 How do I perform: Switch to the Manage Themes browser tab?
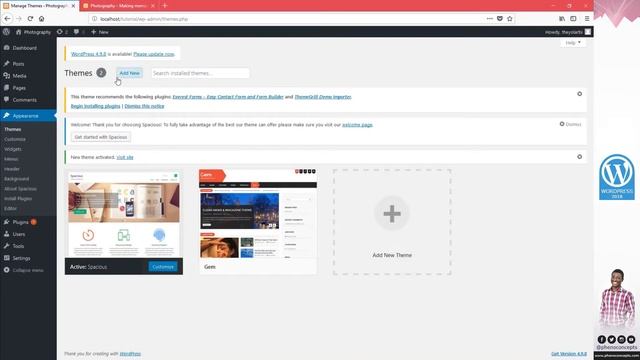[39, 6]
